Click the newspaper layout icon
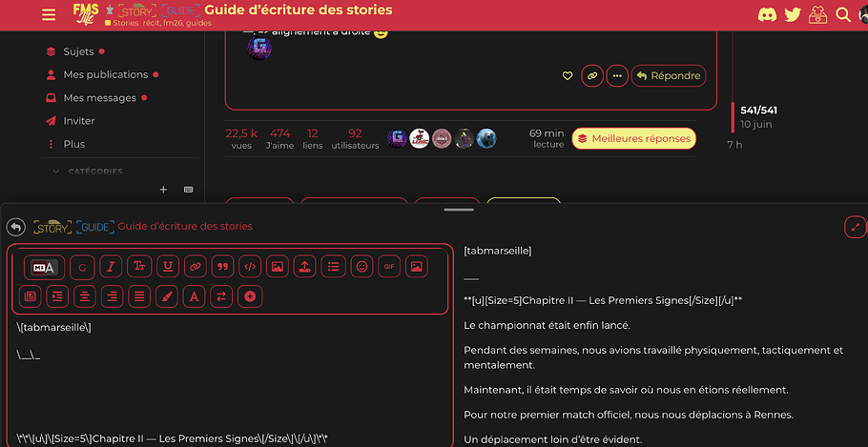868x447 pixels. (x=30, y=296)
